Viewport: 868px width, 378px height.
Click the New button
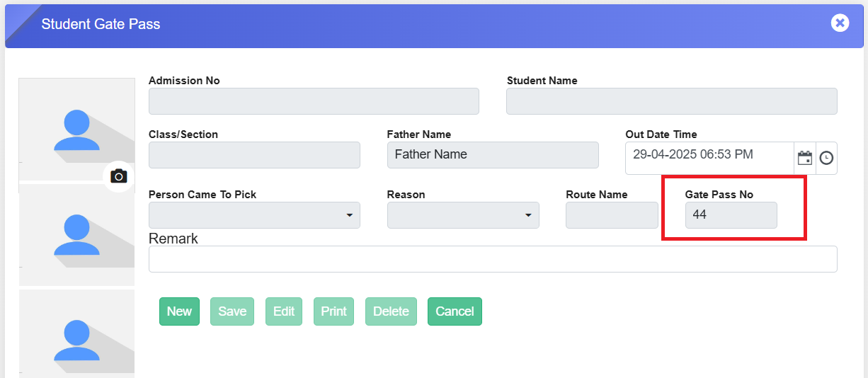click(x=179, y=311)
